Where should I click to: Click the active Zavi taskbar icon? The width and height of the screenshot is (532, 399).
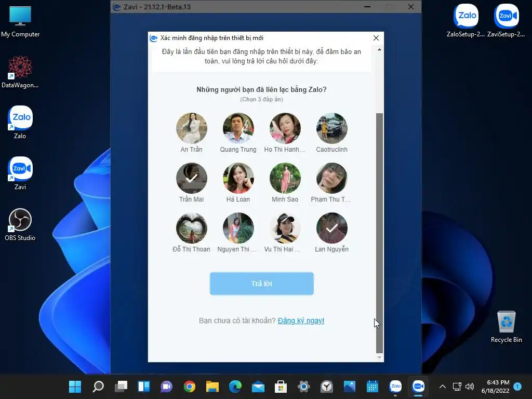418,387
